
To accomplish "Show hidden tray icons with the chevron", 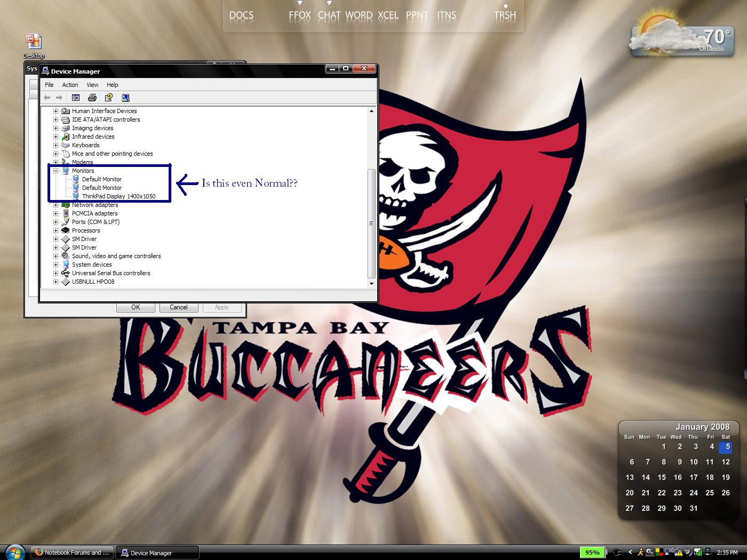I will 630,553.
